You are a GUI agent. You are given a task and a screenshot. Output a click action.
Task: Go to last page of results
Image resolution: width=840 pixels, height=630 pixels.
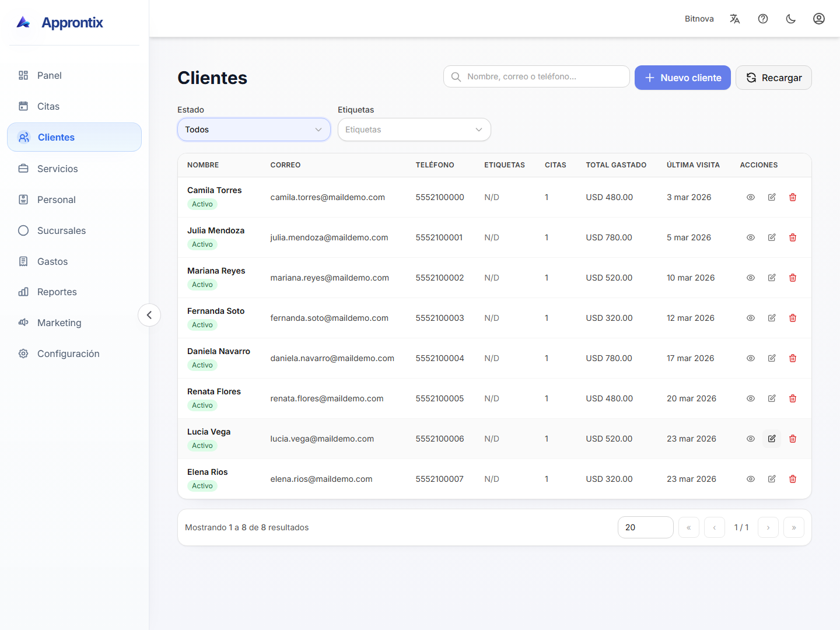click(x=794, y=527)
